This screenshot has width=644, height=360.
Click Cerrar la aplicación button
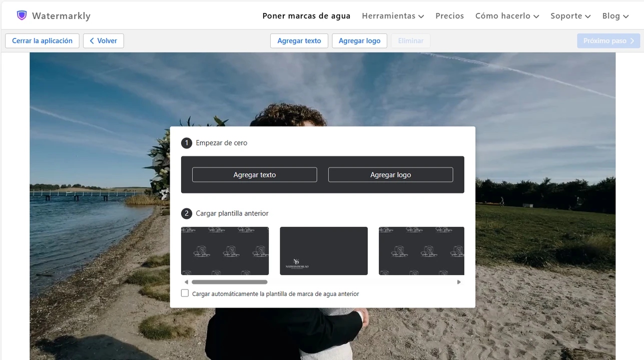tap(42, 41)
